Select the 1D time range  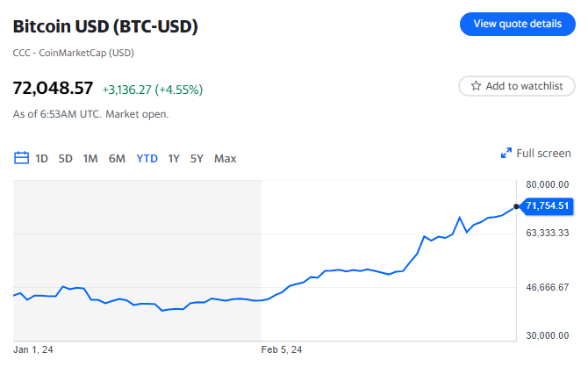[x=41, y=159]
